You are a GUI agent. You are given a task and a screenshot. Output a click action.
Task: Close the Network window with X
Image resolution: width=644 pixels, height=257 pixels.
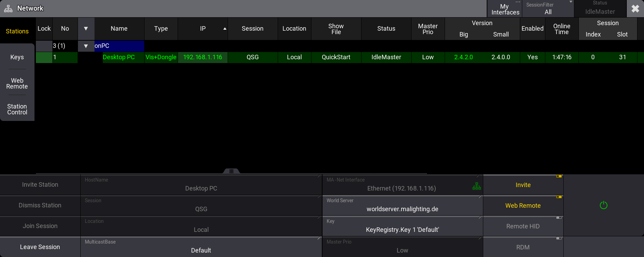click(x=635, y=9)
